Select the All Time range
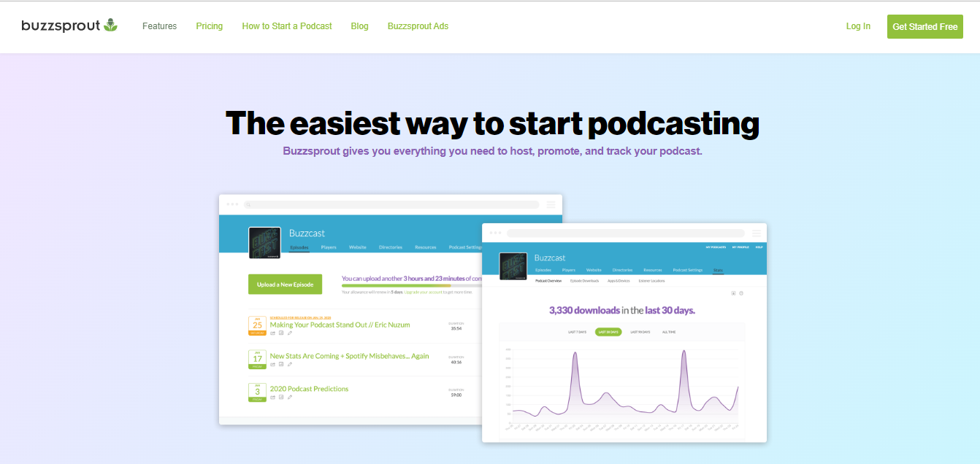Image resolution: width=980 pixels, height=464 pixels. pyautogui.click(x=669, y=332)
